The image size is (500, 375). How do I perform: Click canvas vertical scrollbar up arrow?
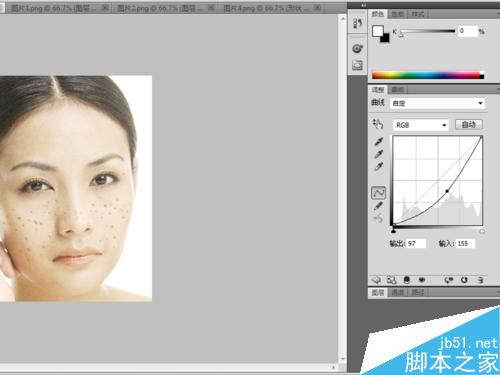[x=342, y=19]
